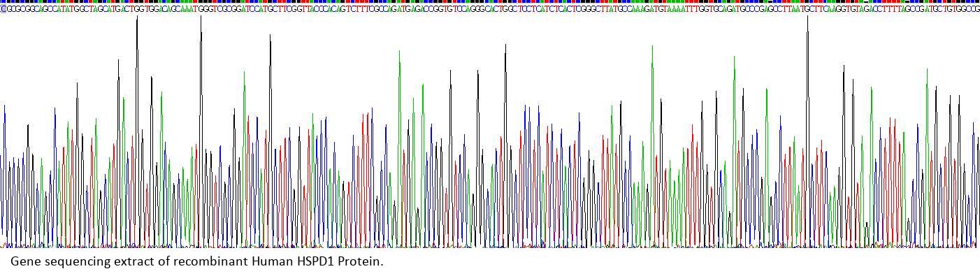Select the highlighted first base C in sequence
Screen dimensions: 980x276
(x=3, y=9)
